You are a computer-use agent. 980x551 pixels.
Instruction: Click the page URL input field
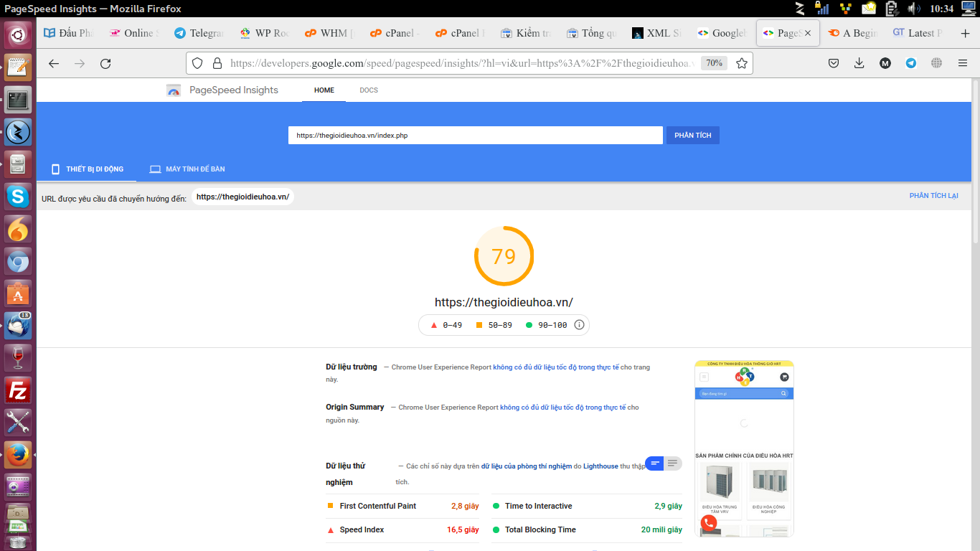475,136
